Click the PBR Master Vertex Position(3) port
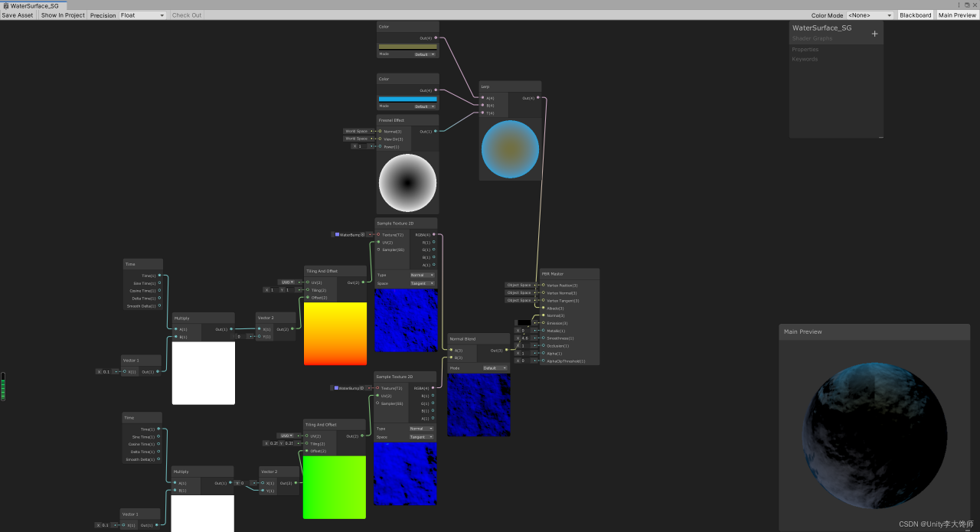980x532 pixels. [x=544, y=286]
